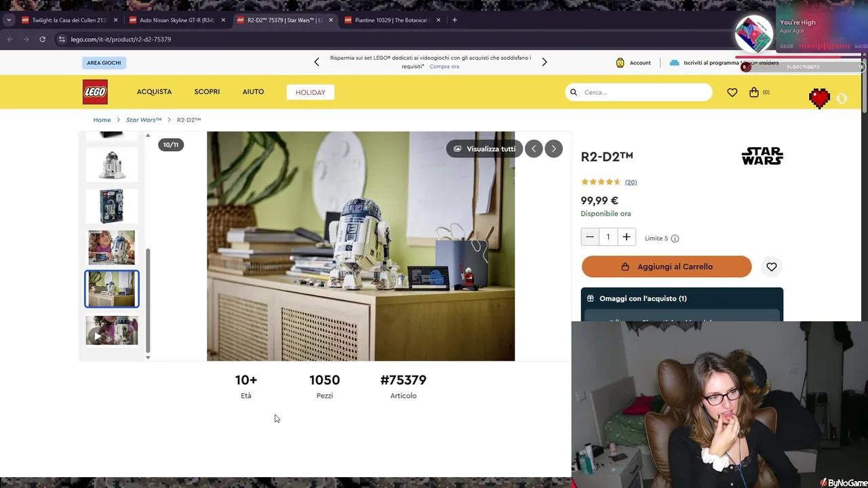Show next product image arrow
This screenshot has width=868, height=488.
click(553, 148)
